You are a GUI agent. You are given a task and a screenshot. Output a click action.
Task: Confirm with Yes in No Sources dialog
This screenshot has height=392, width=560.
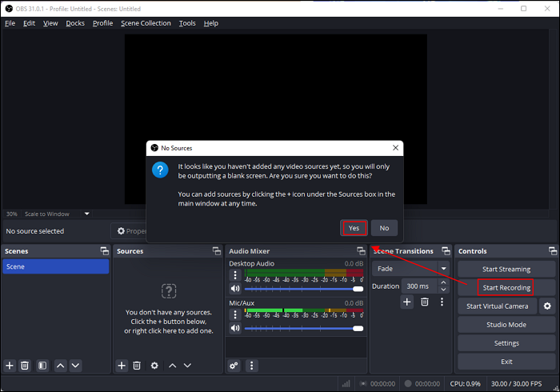pyautogui.click(x=354, y=228)
